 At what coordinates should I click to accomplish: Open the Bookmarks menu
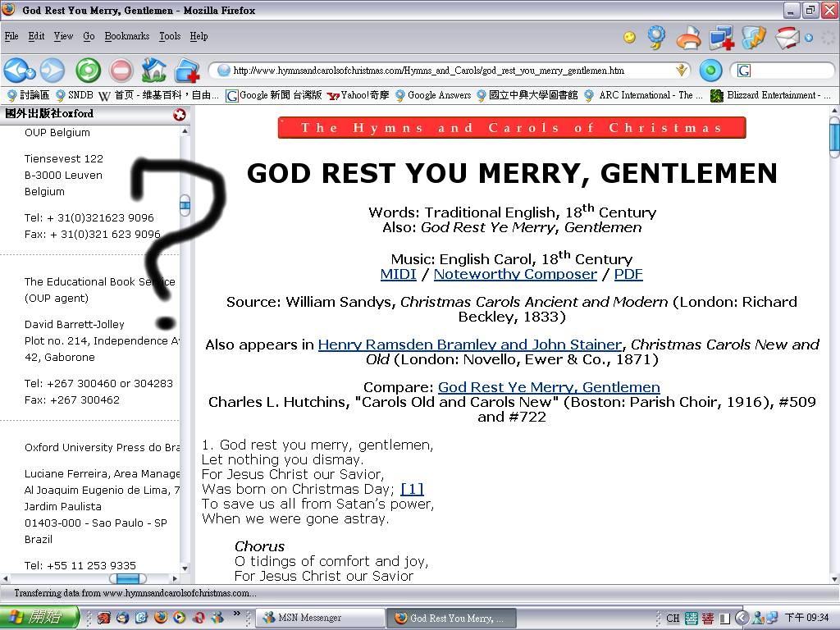(x=127, y=36)
